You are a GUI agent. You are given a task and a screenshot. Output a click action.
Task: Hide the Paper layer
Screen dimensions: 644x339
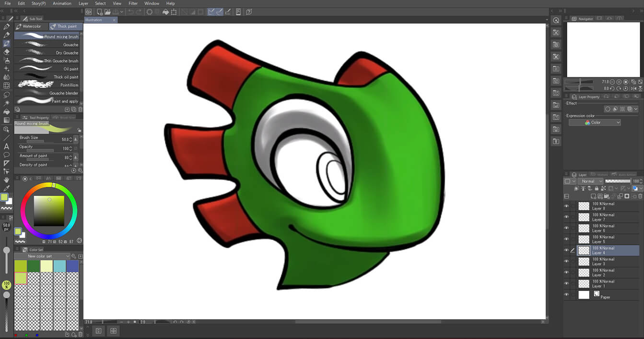(566, 295)
